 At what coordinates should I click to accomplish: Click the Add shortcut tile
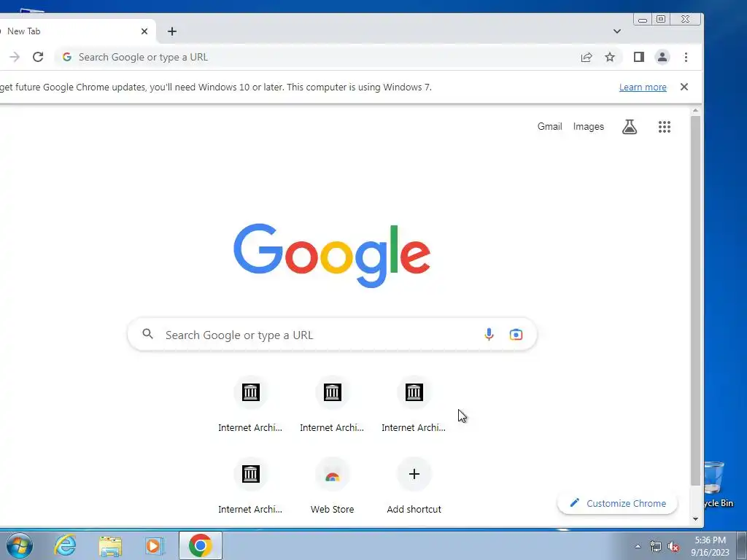coord(414,485)
